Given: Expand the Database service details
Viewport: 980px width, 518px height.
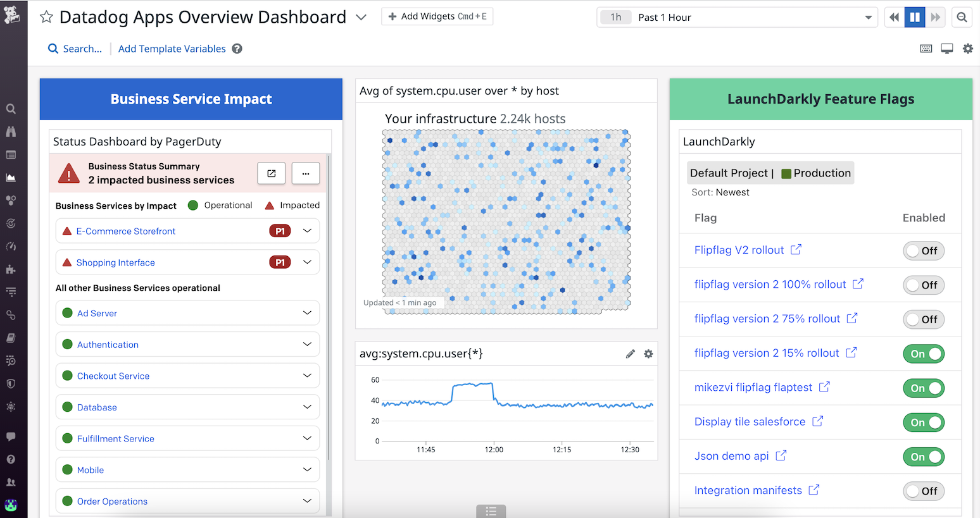Looking at the screenshot, I should click(308, 407).
